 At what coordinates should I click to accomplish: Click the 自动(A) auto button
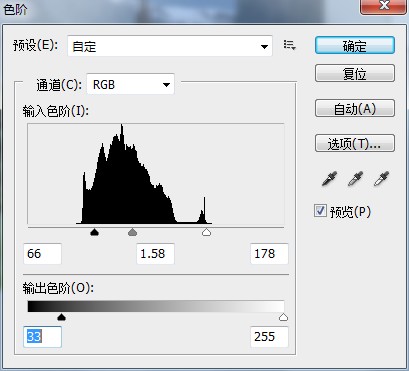click(355, 108)
